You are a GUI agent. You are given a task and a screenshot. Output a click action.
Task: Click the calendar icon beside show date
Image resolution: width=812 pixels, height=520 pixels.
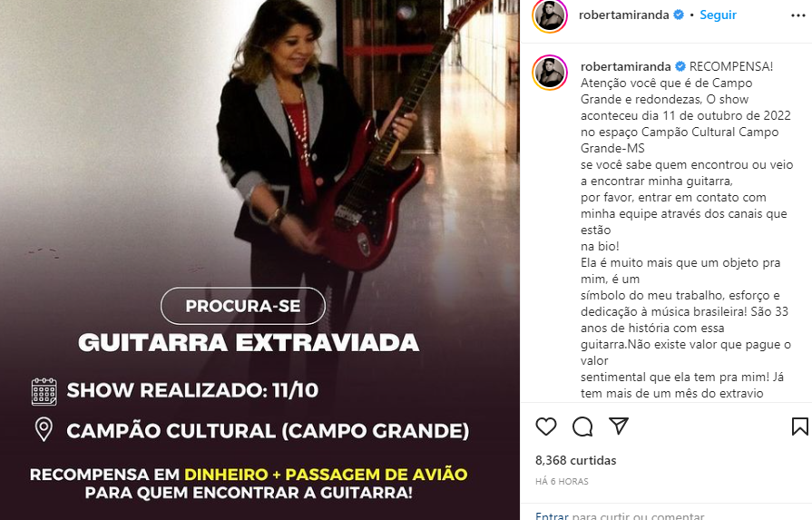(44, 391)
